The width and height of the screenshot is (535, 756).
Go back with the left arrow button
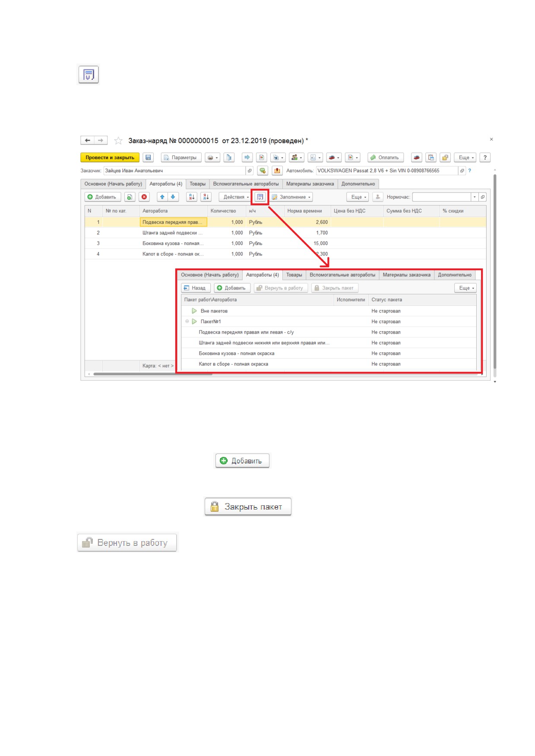click(88, 140)
